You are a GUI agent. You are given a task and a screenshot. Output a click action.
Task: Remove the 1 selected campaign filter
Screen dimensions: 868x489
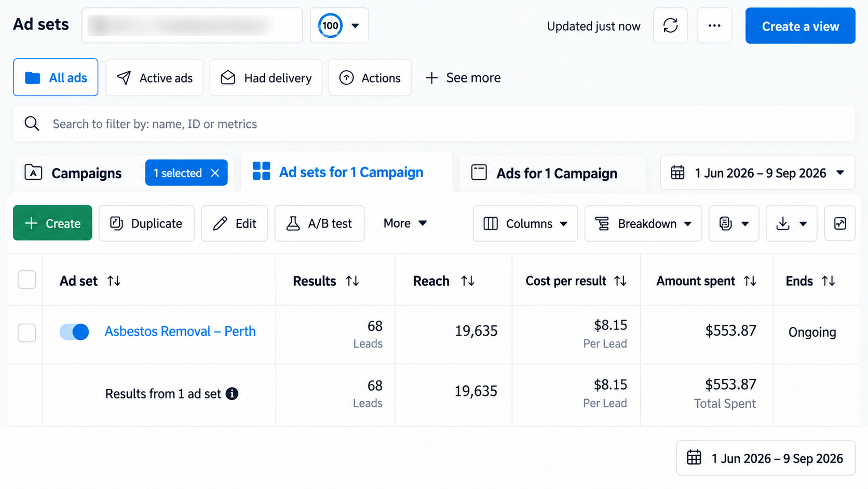(x=215, y=173)
